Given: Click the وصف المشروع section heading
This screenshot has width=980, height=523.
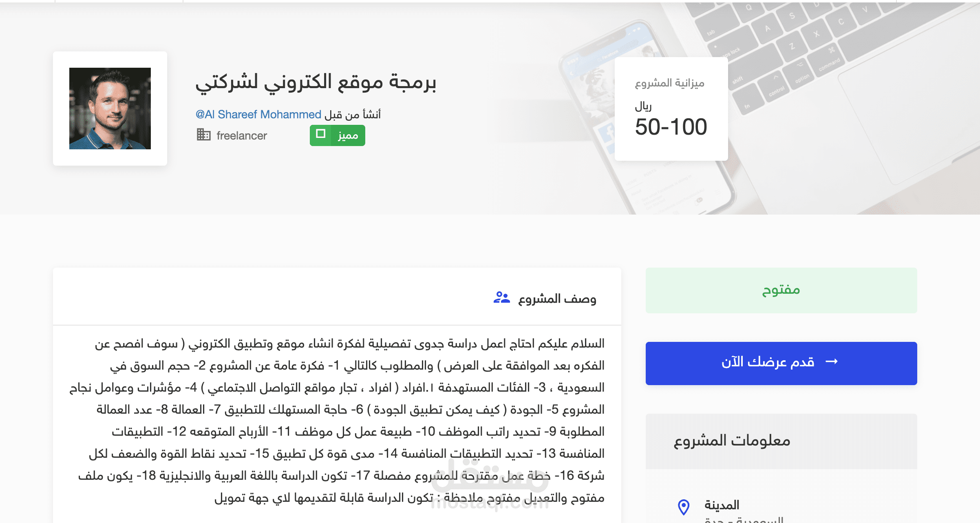Looking at the screenshot, I should (x=557, y=299).
